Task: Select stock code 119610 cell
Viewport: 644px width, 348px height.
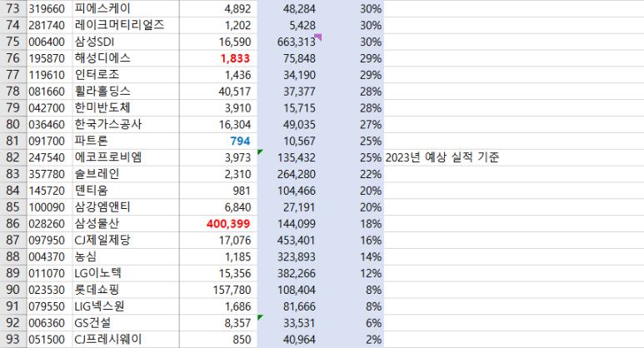Action: (x=50, y=75)
